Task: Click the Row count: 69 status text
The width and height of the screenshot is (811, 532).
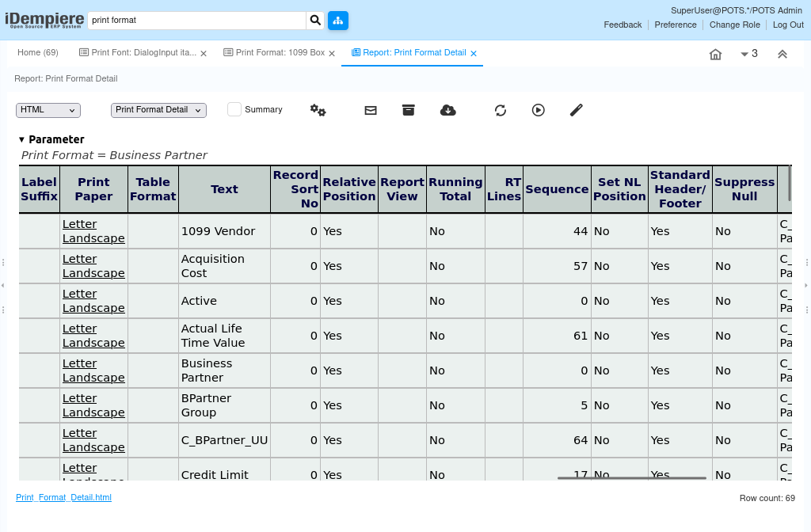Action: tap(767, 498)
